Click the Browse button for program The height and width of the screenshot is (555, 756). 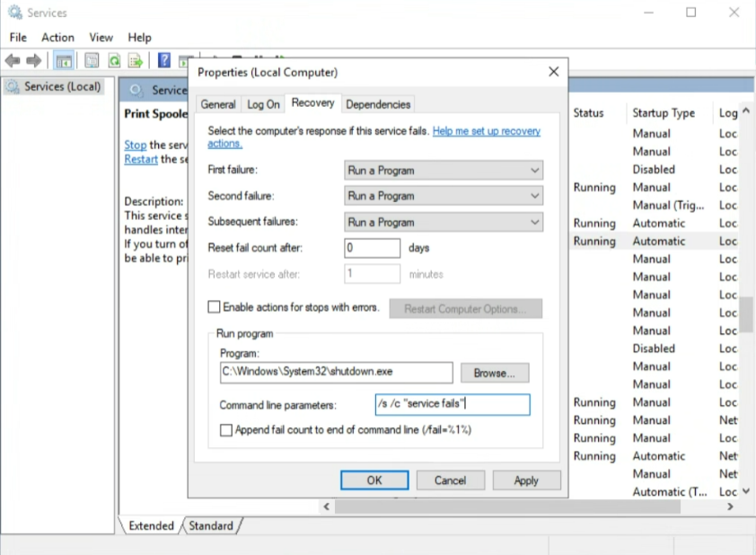[494, 373]
